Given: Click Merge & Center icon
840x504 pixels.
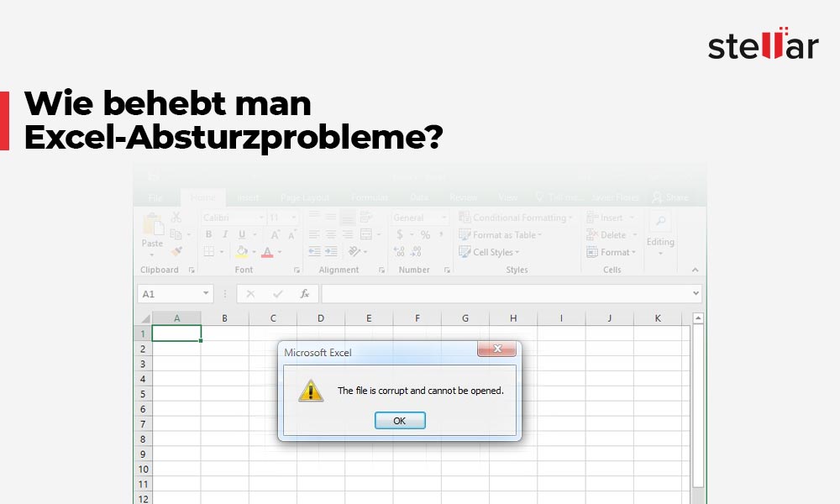Looking at the screenshot, I should click(366, 234).
